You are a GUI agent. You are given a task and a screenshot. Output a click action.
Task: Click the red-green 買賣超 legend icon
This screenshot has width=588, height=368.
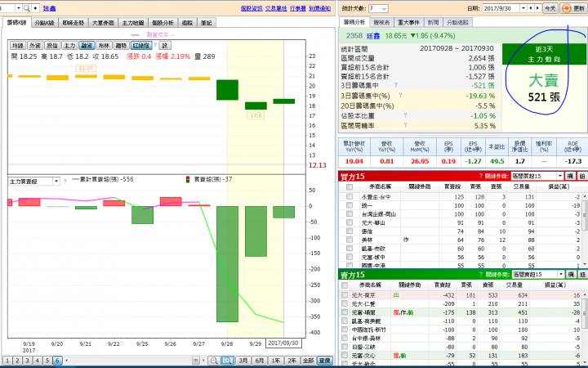(188, 179)
